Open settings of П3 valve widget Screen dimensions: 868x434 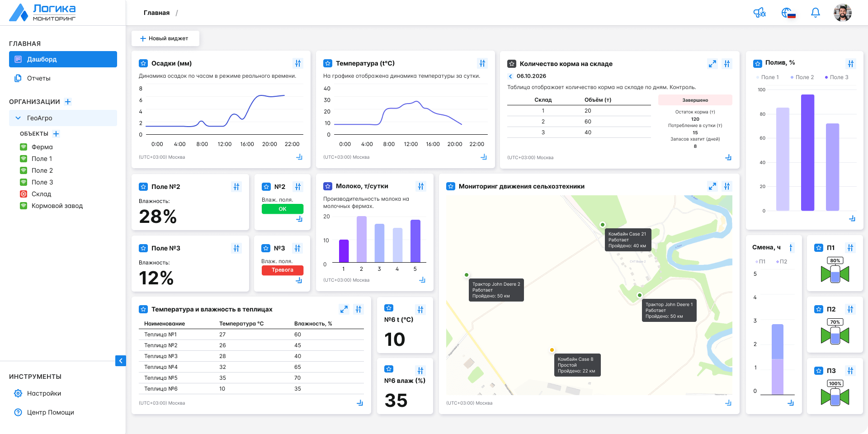click(850, 371)
